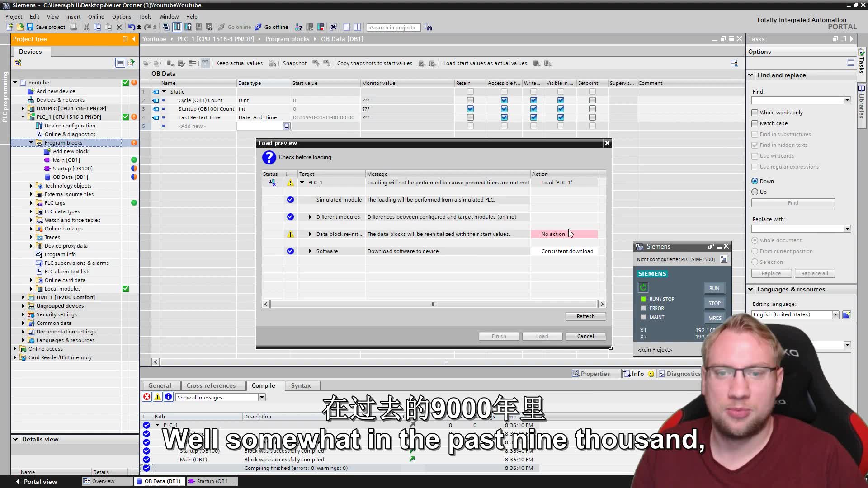The image size is (868, 488).
Task: Click the Load preview horizontal scrollbar thumb
Action: click(x=434, y=304)
